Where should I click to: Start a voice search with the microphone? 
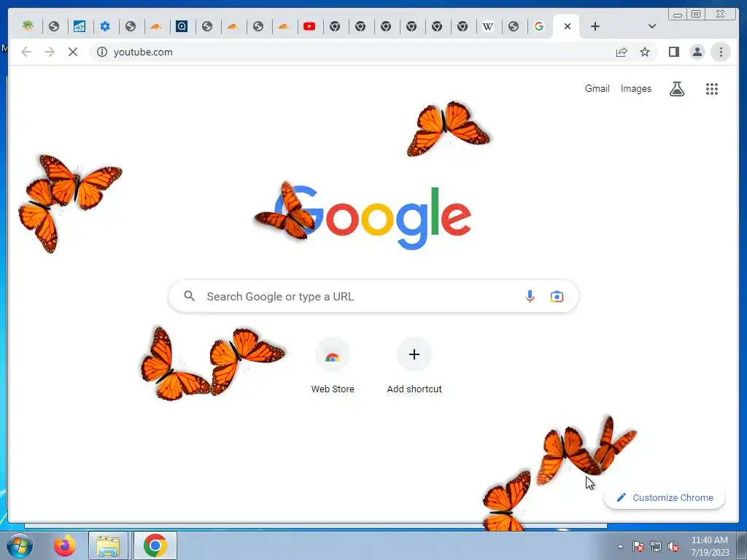[x=530, y=296]
